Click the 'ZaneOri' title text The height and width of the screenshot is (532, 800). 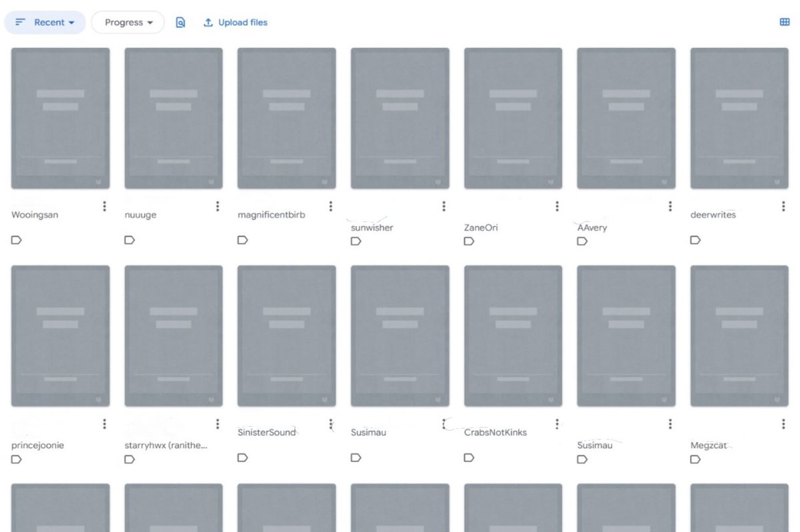point(481,228)
